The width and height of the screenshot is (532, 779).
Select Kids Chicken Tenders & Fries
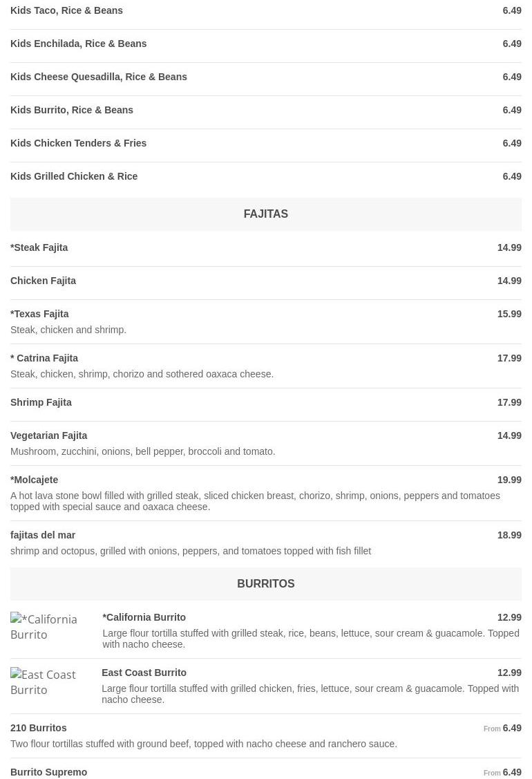(x=79, y=144)
